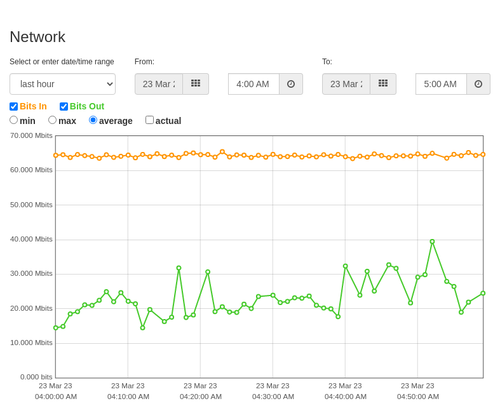
Task: Click the highest green Bits Out peak point
Action: coord(432,242)
